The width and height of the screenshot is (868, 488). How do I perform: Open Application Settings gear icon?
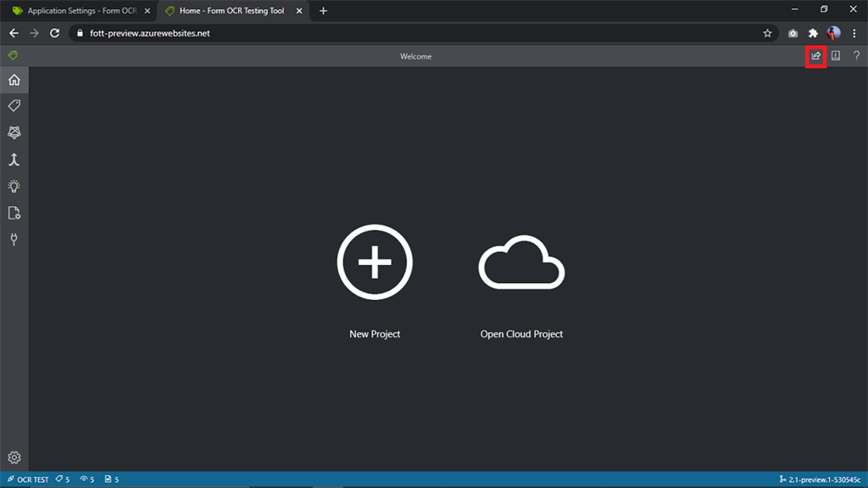click(14, 457)
